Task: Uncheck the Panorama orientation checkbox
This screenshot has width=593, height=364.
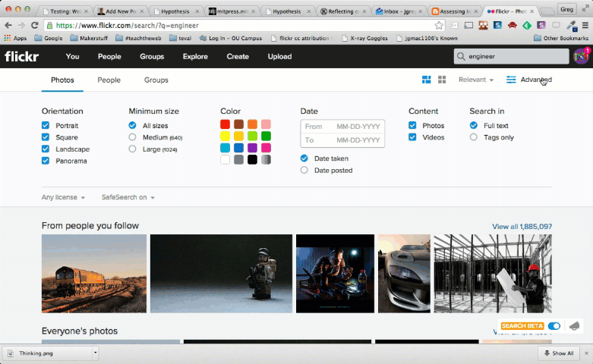Action: (46, 161)
